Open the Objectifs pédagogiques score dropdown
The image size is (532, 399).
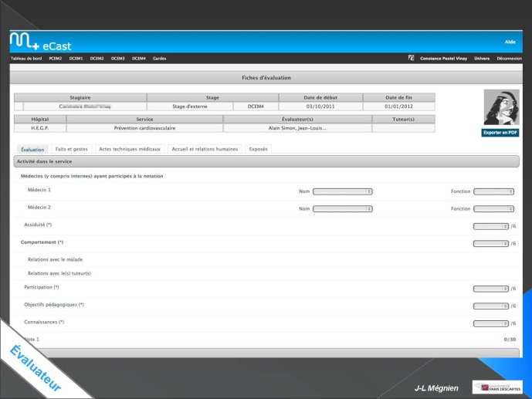[491, 306]
